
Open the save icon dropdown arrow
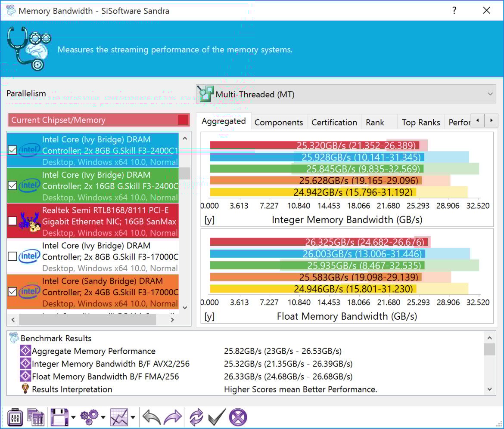click(73, 417)
